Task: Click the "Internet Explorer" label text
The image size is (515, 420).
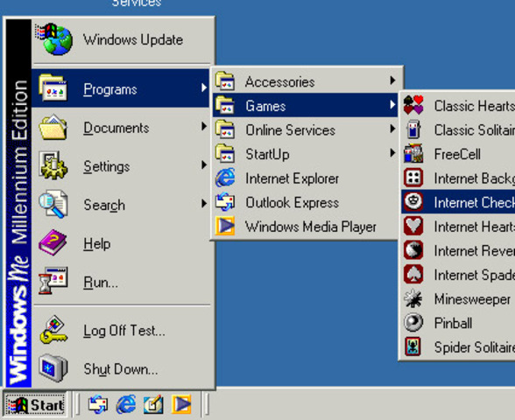Action: point(292,178)
